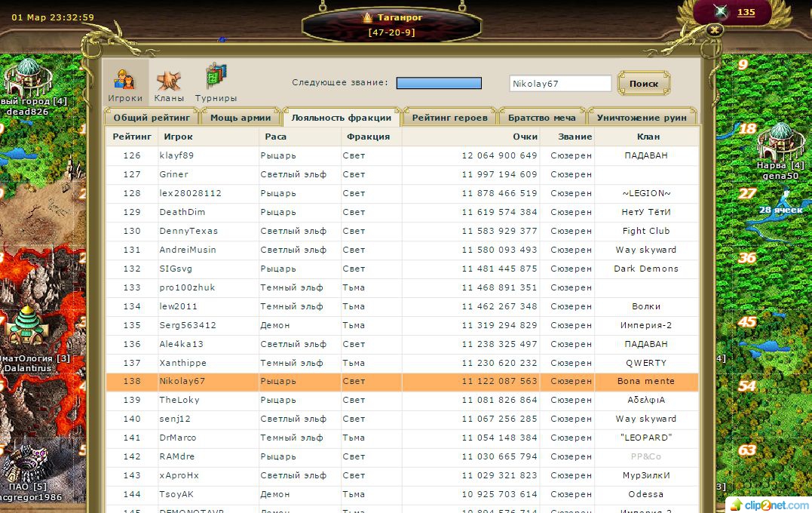
Task: Switch to the Общий рейтинг tab
Action: point(152,118)
